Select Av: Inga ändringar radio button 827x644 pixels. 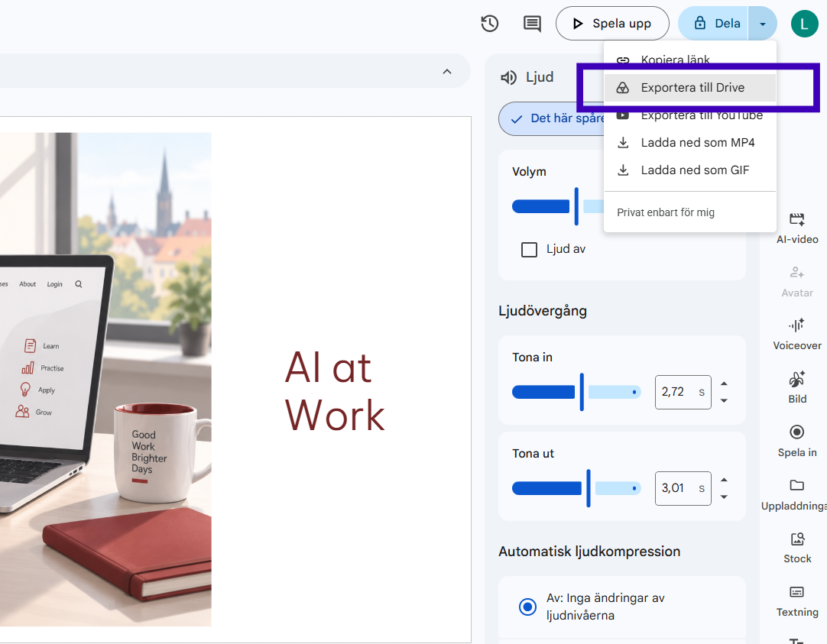pyautogui.click(x=527, y=607)
